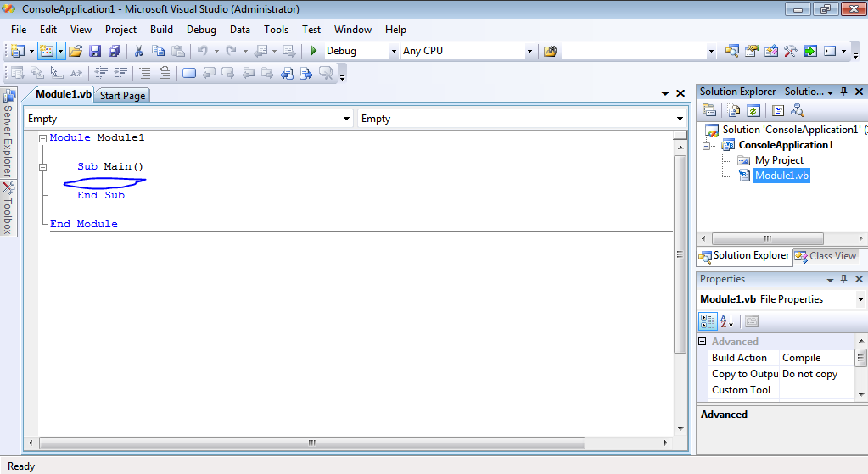
Task: Click the code editor horizontal scrollbar thumb
Action: (312, 443)
